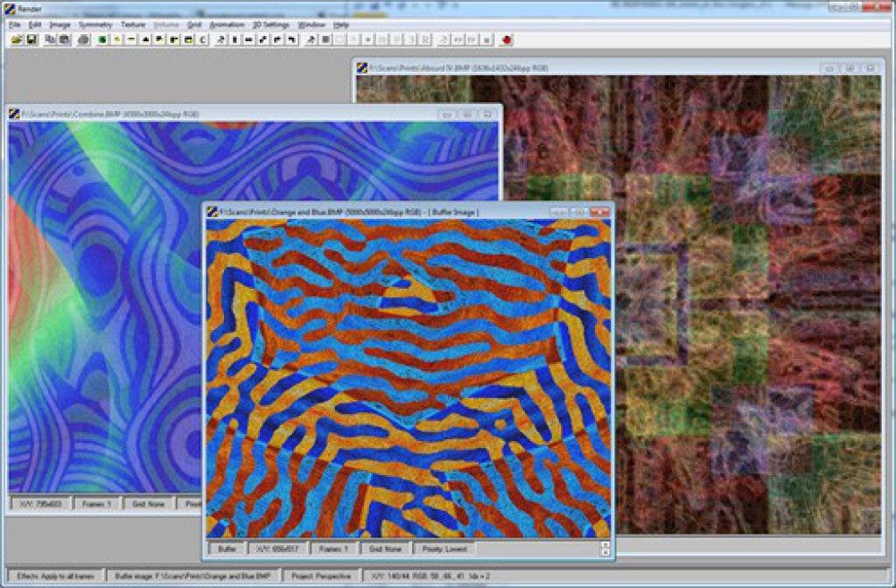Open the Texture menu
The width and height of the screenshot is (896, 588).
(x=133, y=24)
